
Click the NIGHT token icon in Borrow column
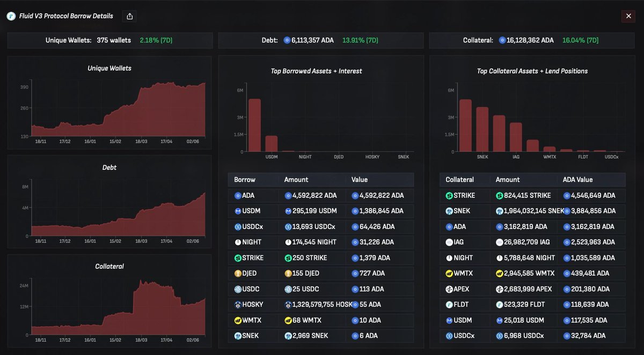238,242
